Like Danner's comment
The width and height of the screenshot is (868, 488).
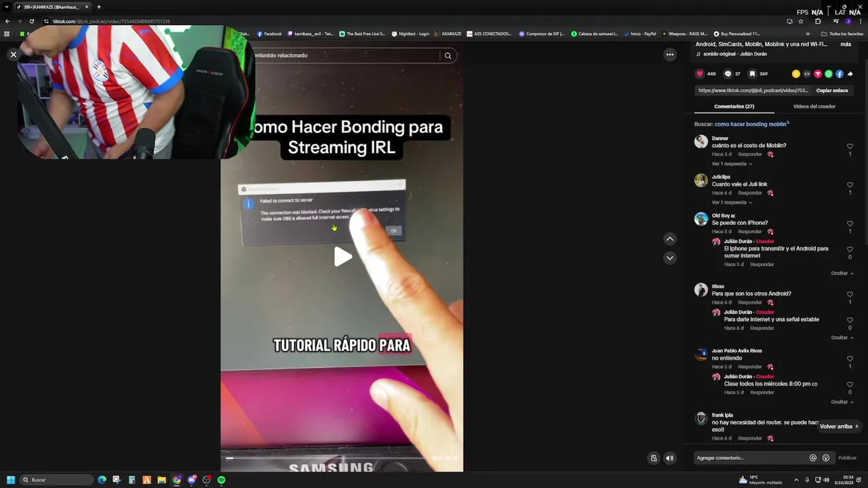850,146
